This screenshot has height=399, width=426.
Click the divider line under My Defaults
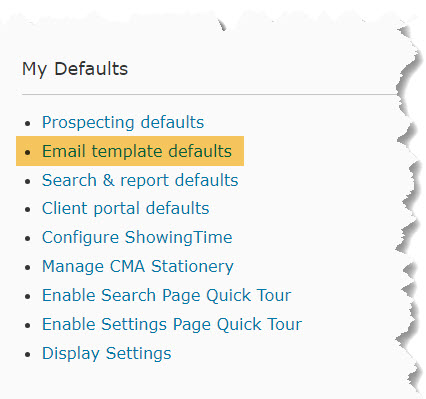click(x=210, y=95)
